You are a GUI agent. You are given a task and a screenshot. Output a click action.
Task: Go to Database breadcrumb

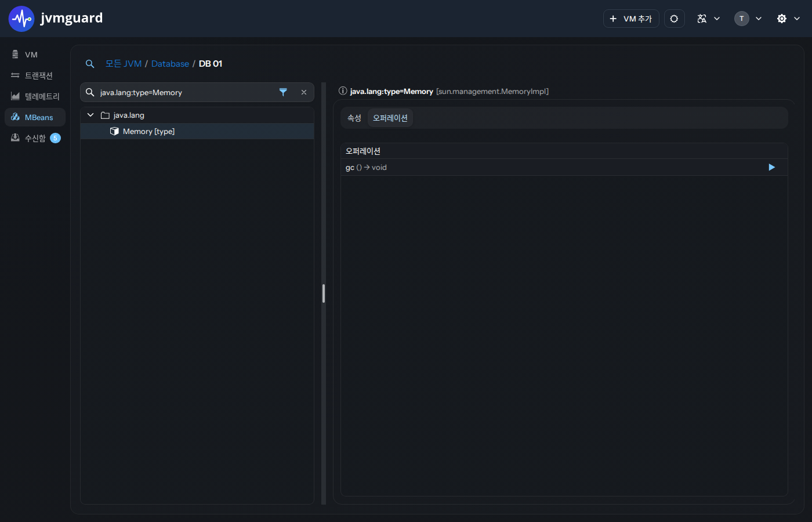pos(170,64)
